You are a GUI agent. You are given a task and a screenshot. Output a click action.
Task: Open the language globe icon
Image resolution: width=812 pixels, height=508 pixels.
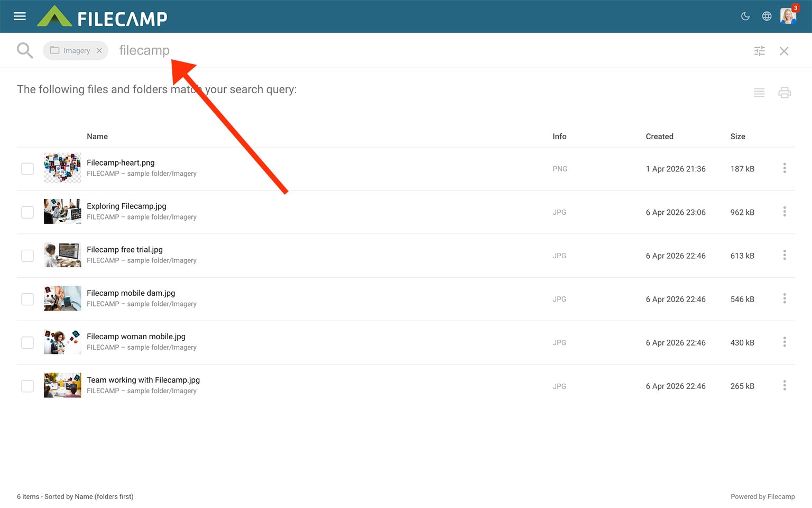(x=767, y=16)
